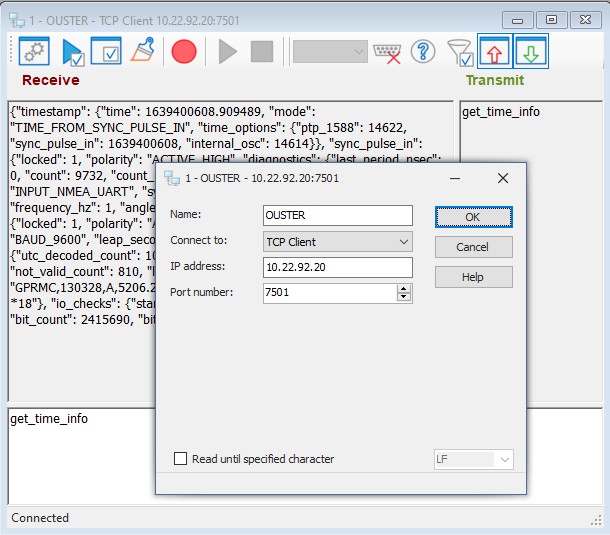Viewport: 610px width, 535px height.
Task: Click the gray stop square button
Action: click(x=262, y=52)
